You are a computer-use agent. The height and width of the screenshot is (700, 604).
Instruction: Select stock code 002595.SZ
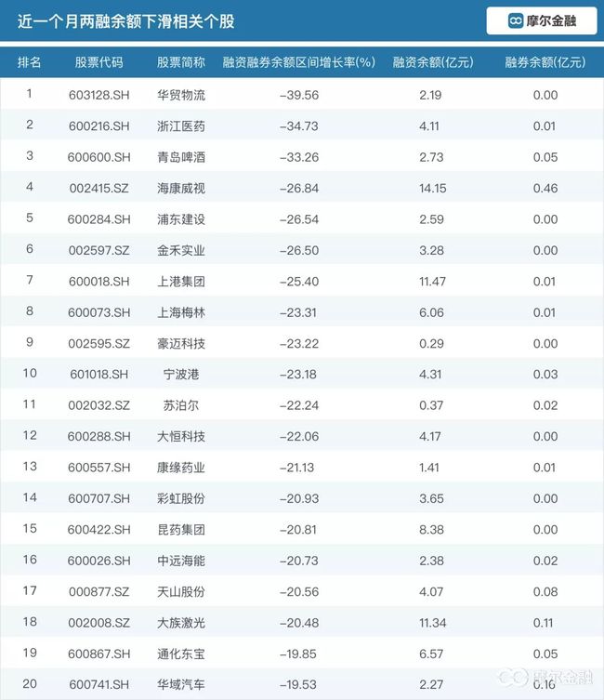pos(99,343)
